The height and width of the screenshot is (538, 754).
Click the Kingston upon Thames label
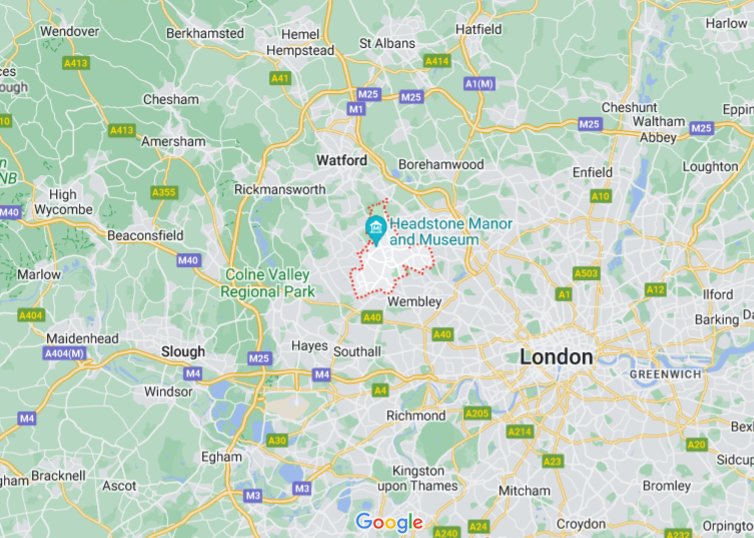click(417, 478)
